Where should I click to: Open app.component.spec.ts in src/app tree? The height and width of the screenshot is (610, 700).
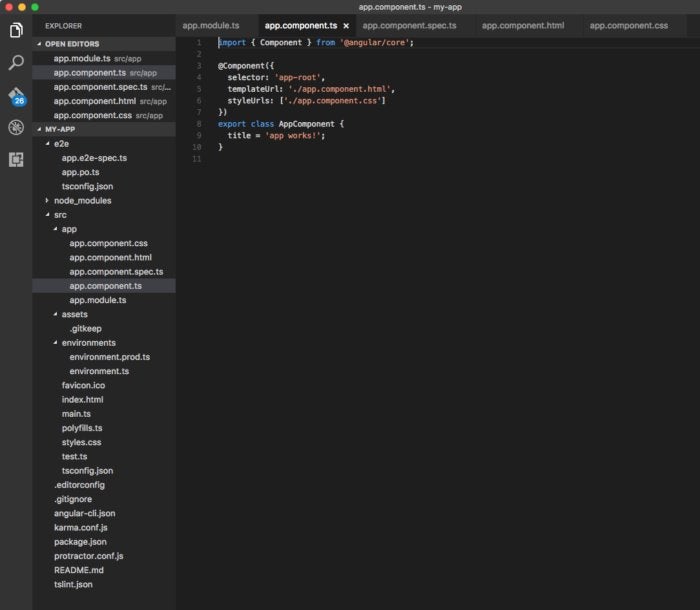click(104, 272)
